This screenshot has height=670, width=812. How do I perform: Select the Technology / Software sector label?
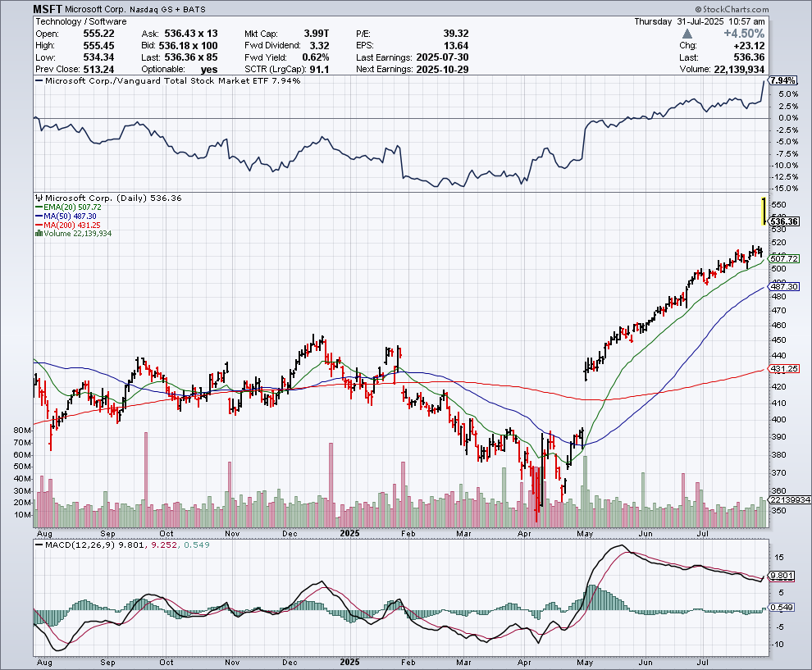[80, 21]
